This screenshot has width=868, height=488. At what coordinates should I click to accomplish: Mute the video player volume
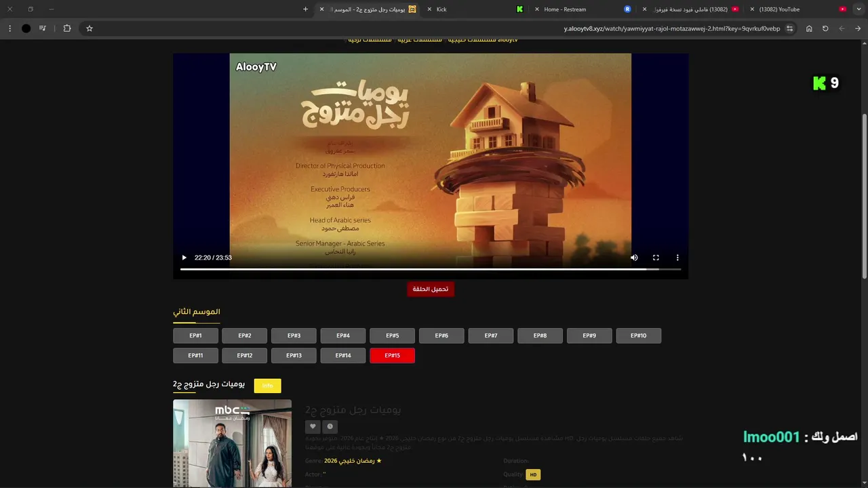click(634, 258)
